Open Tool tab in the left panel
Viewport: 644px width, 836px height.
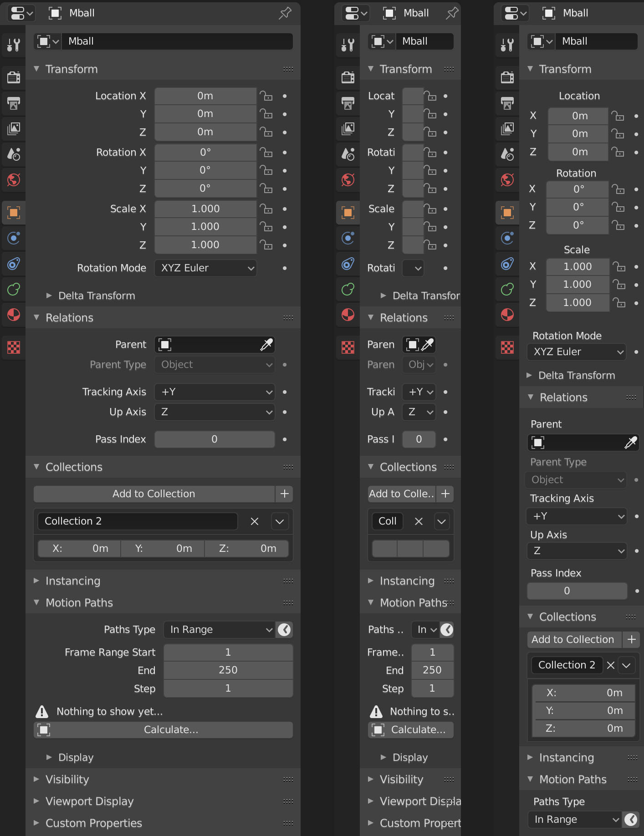(14, 45)
